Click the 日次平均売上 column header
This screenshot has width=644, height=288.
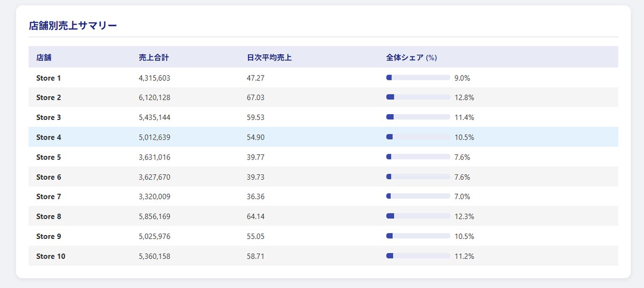269,58
